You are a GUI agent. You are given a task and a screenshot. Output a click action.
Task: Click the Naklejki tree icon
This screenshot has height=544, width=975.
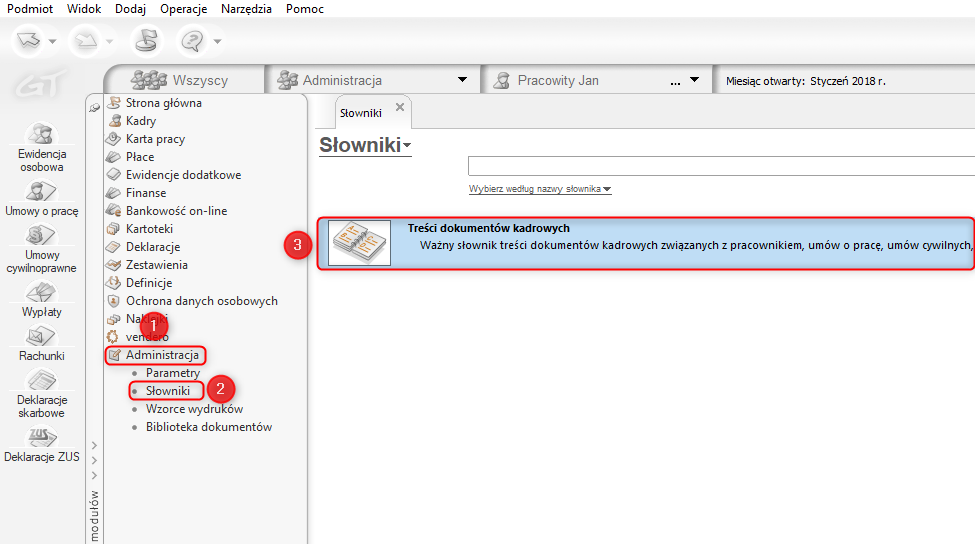click(114, 319)
